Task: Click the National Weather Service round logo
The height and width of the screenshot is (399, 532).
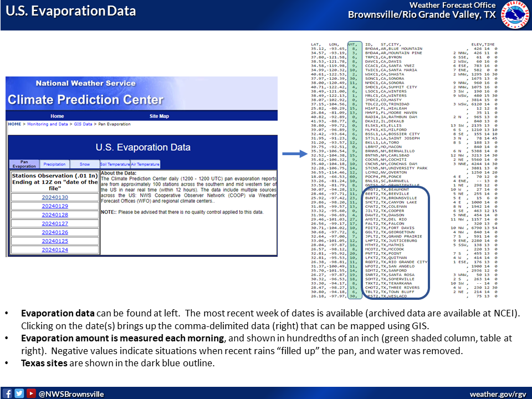Action: coord(515,14)
